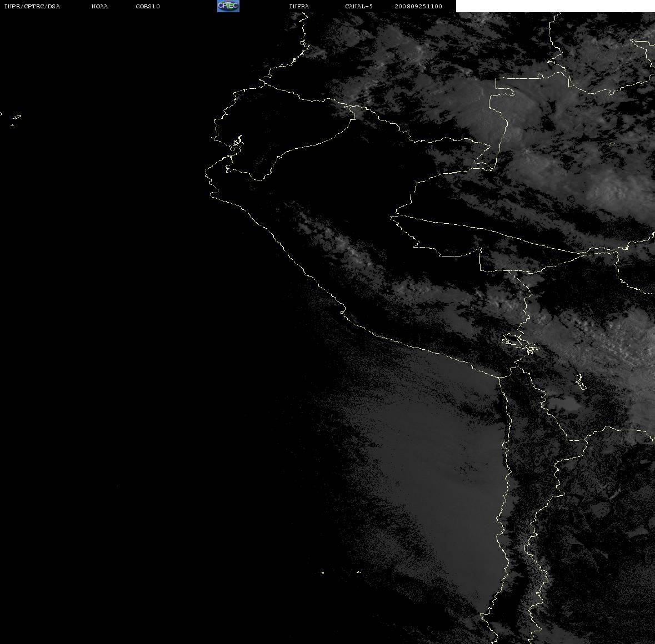This screenshot has width=655, height=644.
Task: Click the 'CANAL-5' channel label
Action: [x=359, y=6]
